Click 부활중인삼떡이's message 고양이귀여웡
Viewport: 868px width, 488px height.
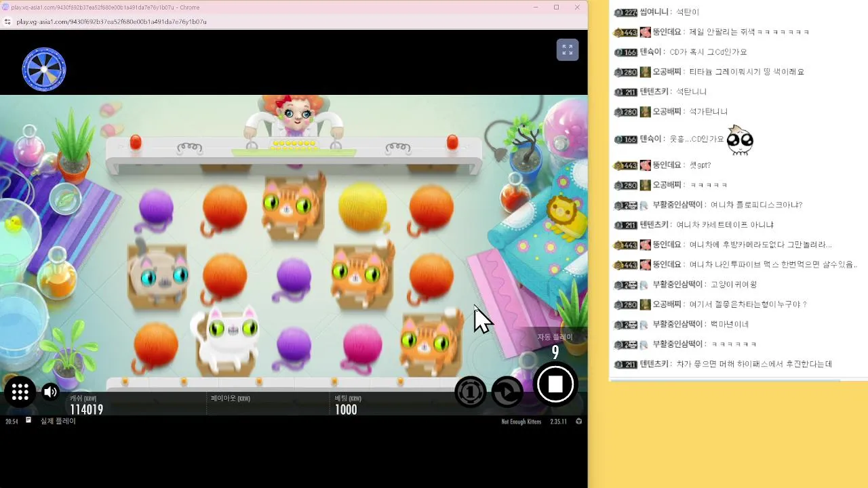(734, 285)
